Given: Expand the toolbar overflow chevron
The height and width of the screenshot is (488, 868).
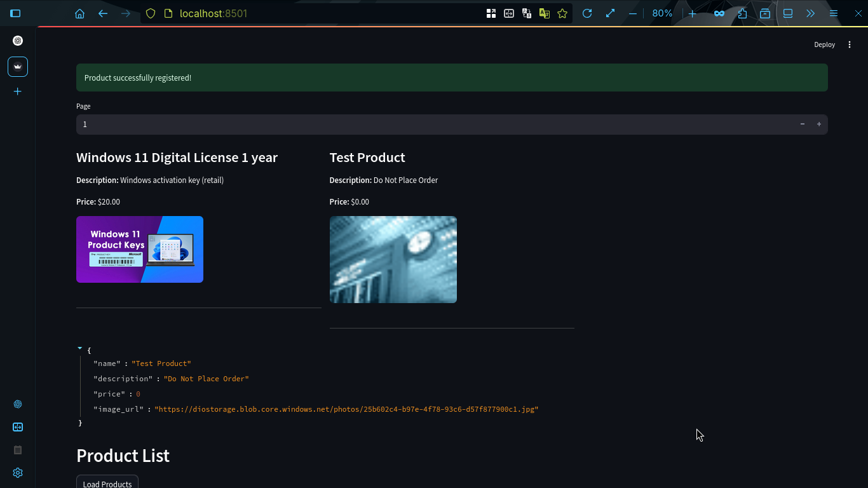Looking at the screenshot, I should 810,13.
